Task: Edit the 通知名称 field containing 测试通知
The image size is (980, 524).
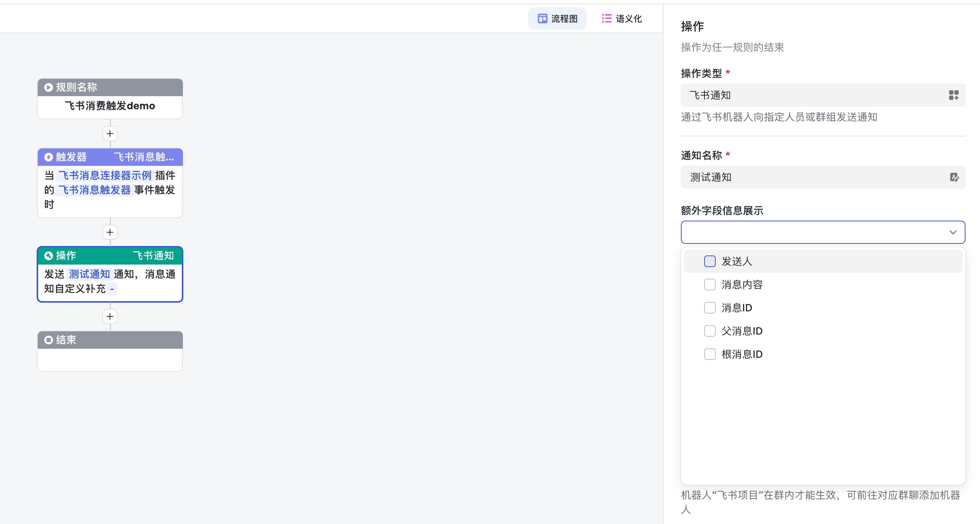Action: point(823,177)
